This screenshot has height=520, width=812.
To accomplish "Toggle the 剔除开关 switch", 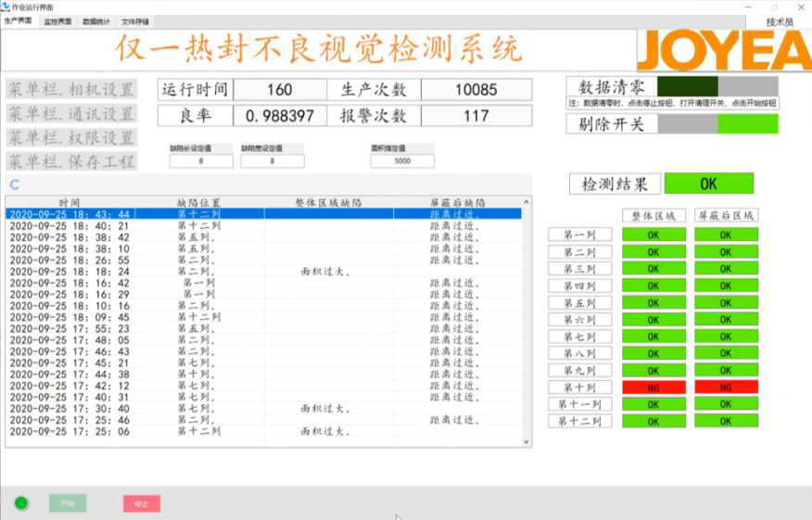I will [x=717, y=124].
